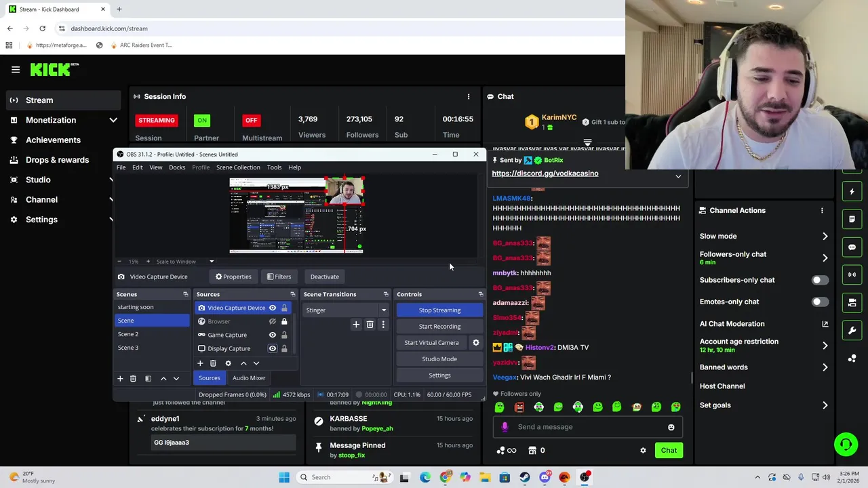
Task: Open Steam from the taskbar
Action: [525, 477]
